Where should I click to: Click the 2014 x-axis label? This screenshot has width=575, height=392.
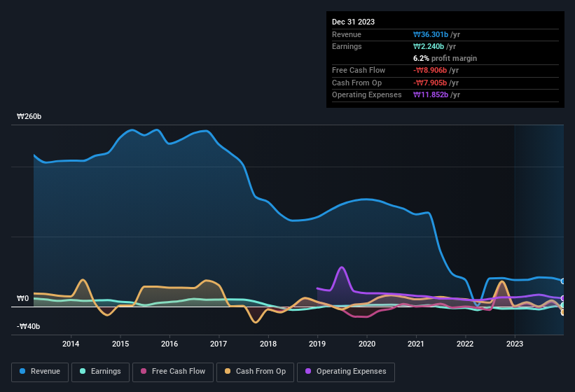pyautogui.click(x=71, y=344)
